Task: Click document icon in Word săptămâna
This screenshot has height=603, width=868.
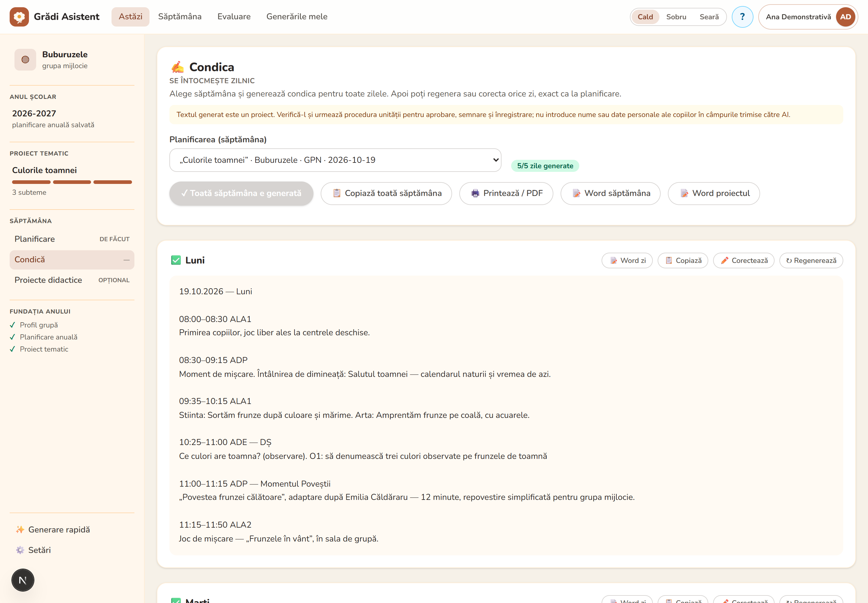Action: [x=576, y=193]
